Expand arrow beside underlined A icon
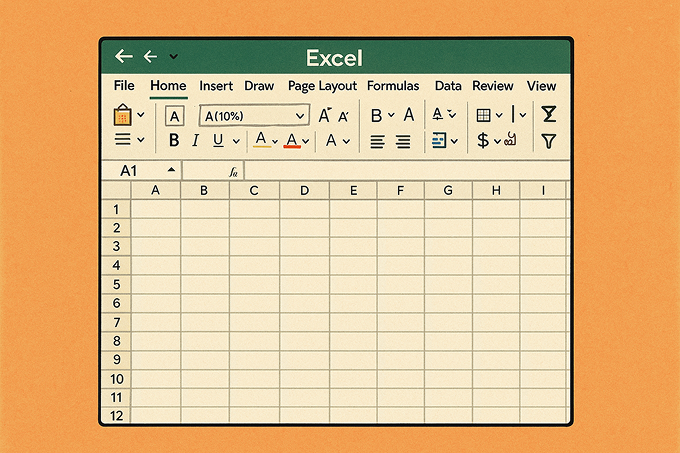The height and width of the screenshot is (453, 680). (x=452, y=114)
